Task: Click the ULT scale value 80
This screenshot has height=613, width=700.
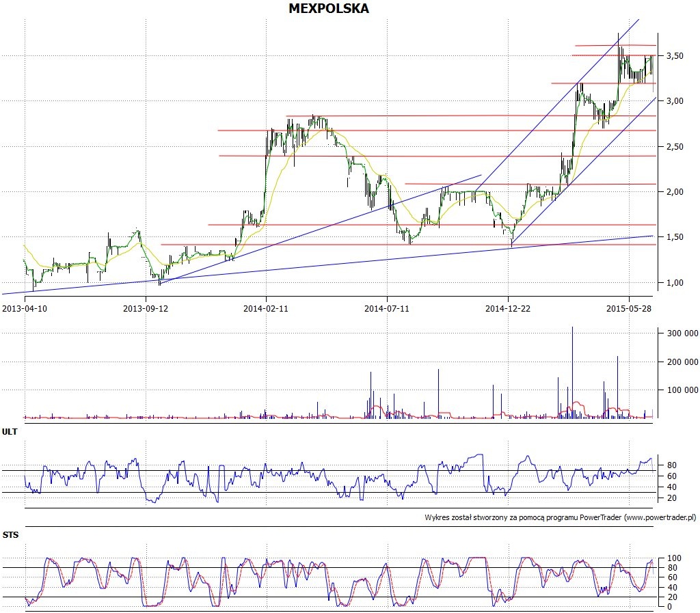Action: 672,465
